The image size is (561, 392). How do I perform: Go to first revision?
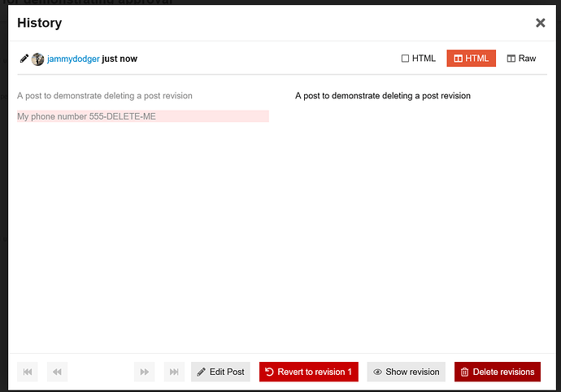pyautogui.click(x=28, y=372)
